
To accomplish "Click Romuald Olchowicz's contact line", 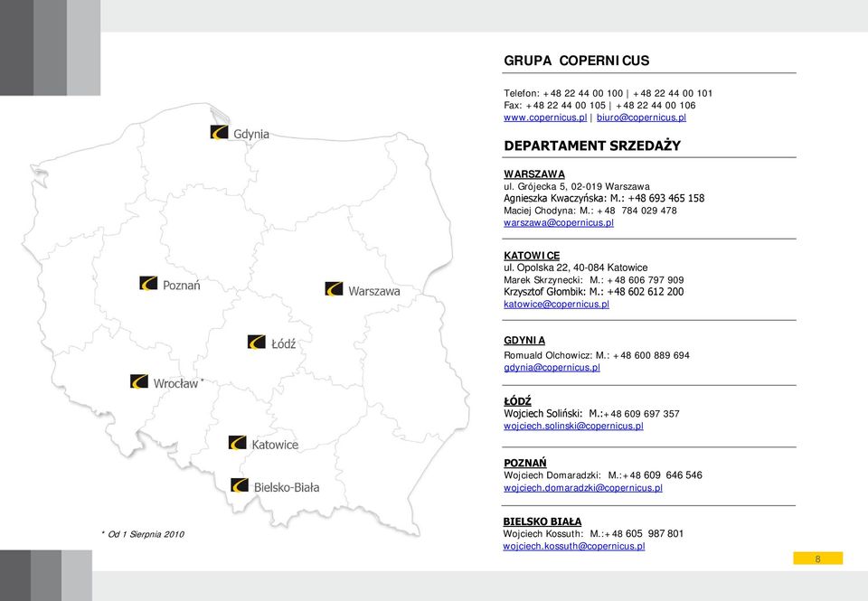I will pos(597,355).
